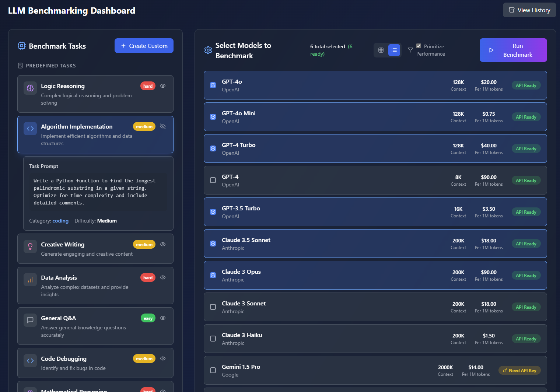Click API Ready badge on Claude 3 Haiku

(526, 339)
